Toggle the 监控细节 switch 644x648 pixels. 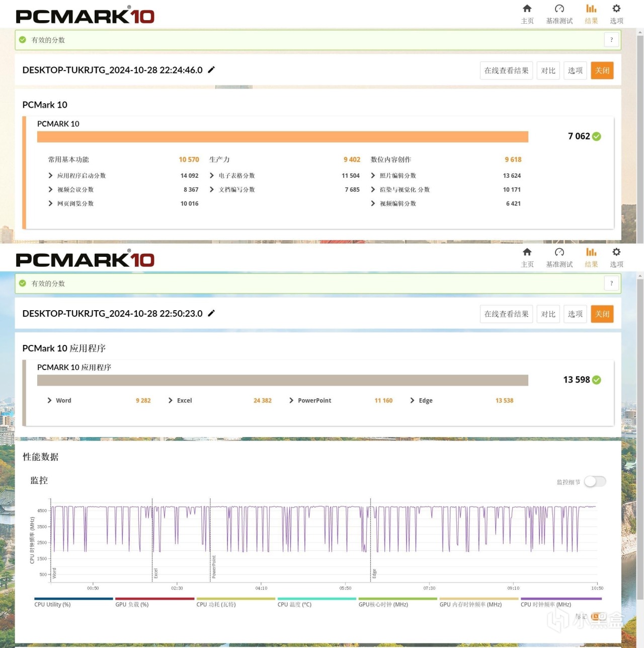pyautogui.click(x=595, y=482)
